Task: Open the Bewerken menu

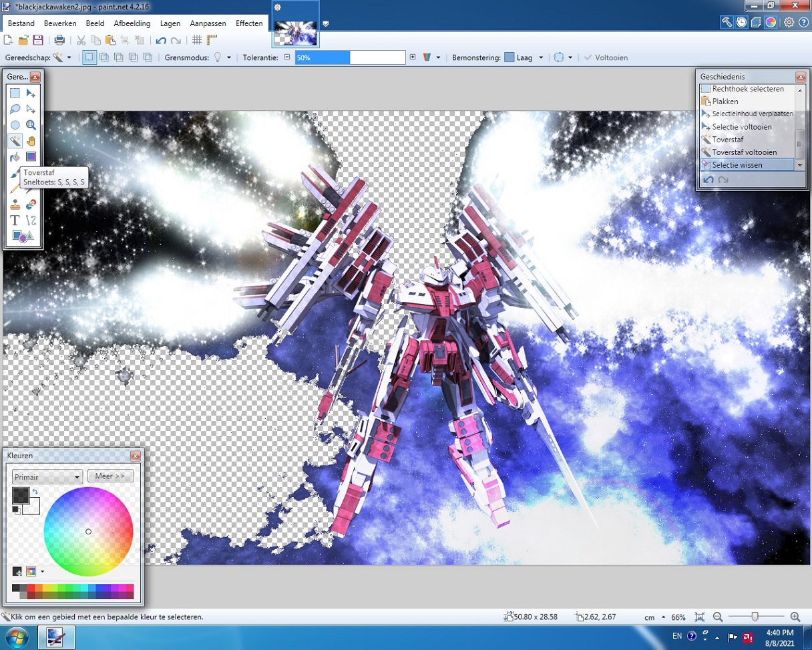Action: [60, 23]
